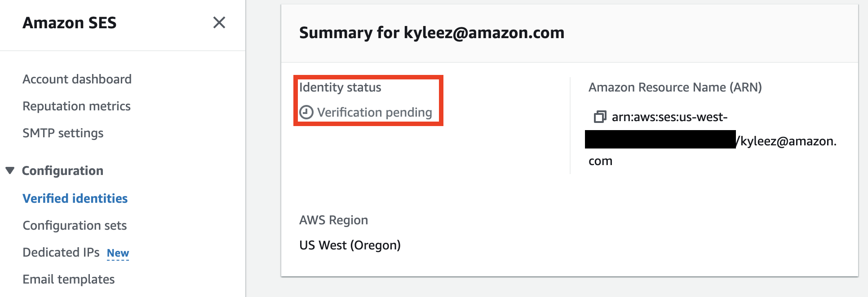Select the arn:aws:ses:us-west- text

tap(669, 117)
